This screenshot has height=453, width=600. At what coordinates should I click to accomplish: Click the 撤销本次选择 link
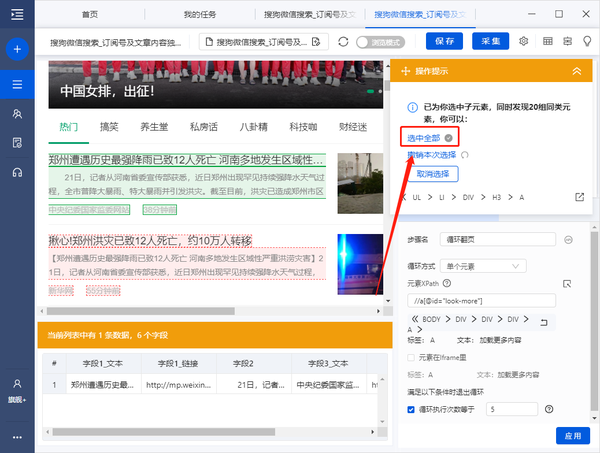pyautogui.click(x=432, y=155)
